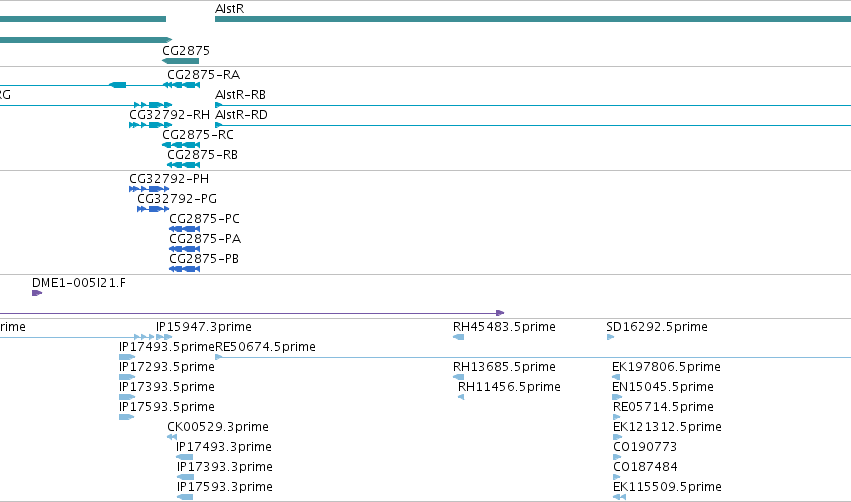This screenshot has height=502, width=851.
Task: Select SD16292.5prime EST label
Action: 657,327
